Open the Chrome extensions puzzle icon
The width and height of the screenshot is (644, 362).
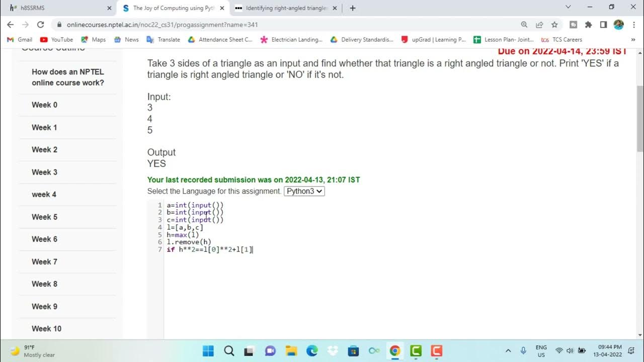[x=588, y=25]
